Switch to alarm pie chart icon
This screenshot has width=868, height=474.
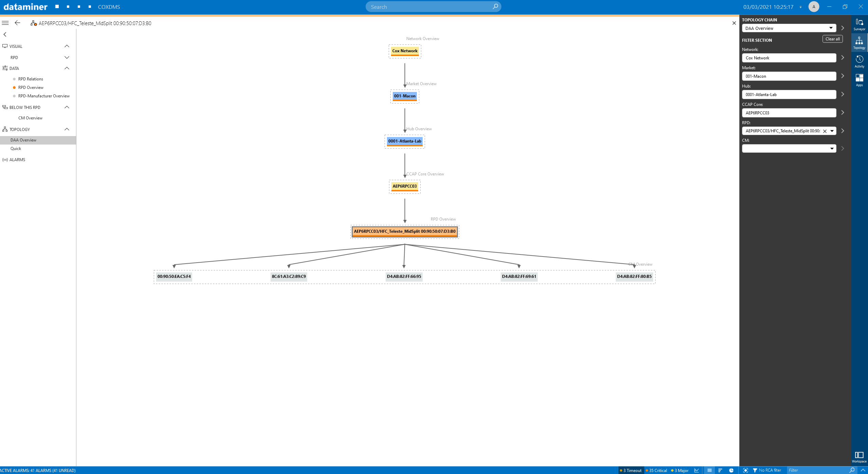click(731, 470)
